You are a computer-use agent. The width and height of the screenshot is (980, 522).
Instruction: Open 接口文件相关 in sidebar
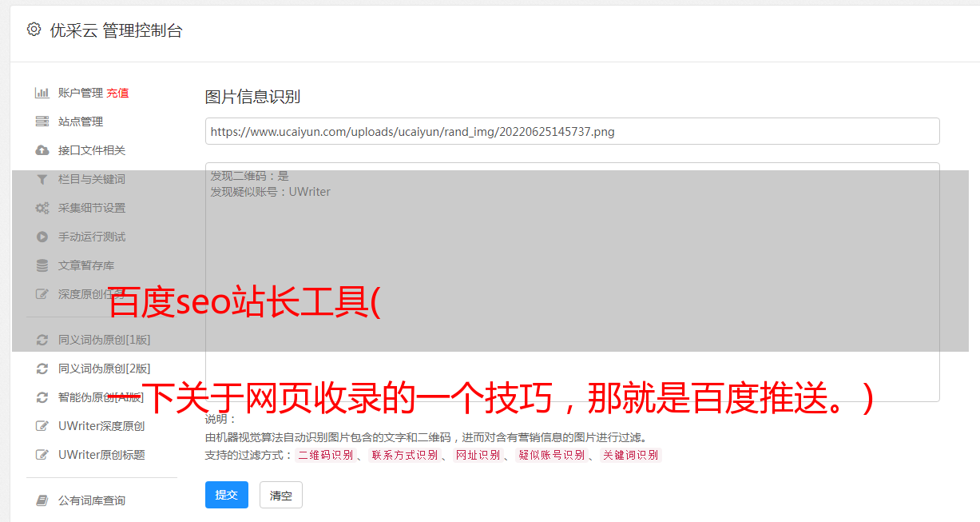(92, 150)
